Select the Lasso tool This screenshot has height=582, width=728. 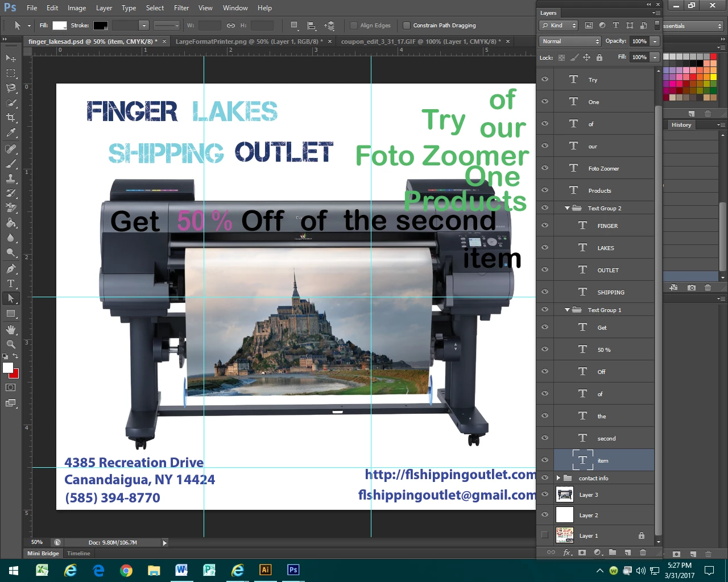coord(11,88)
